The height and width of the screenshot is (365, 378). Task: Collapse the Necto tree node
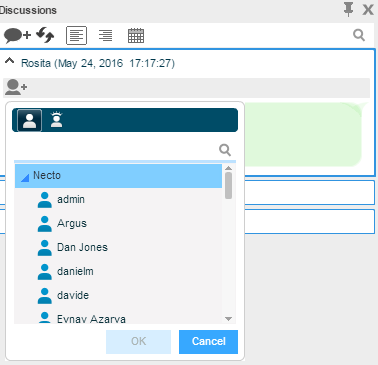(x=25, y=178)
